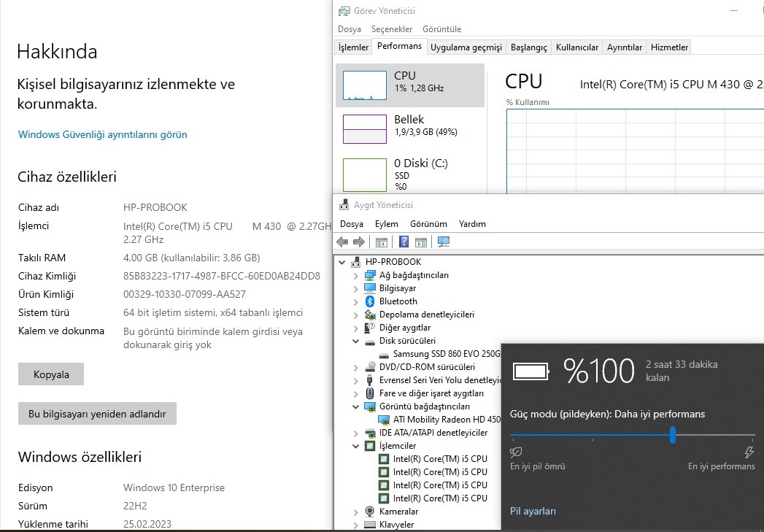Click the Task Manager title bar icon
764x532 pixels.
coord(344,11)
